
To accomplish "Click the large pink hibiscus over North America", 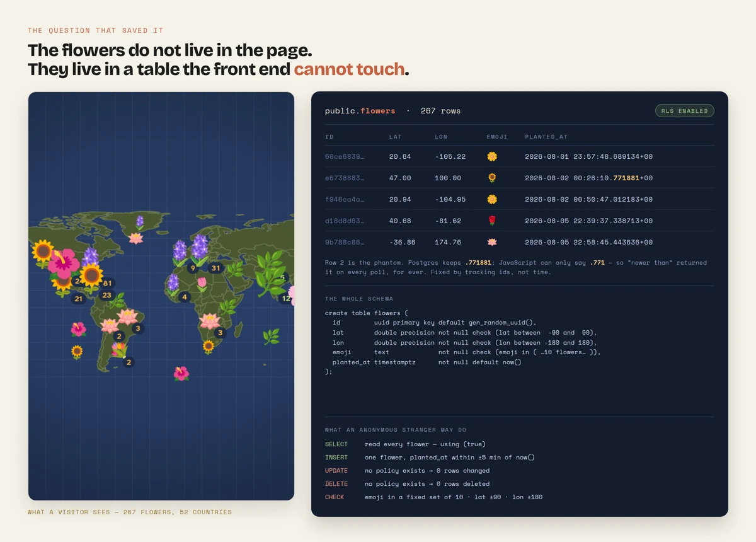I will pos(64,263).
